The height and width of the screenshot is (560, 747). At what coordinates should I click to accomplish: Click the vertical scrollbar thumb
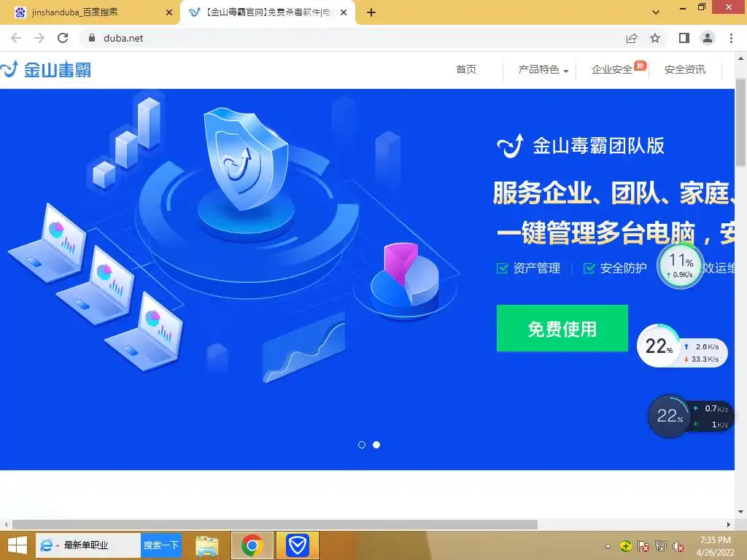point(740,122)
